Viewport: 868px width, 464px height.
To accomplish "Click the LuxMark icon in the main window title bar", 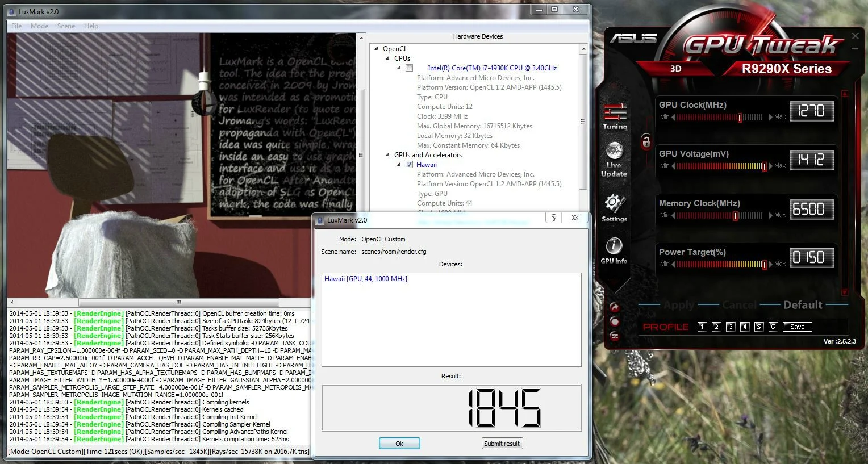I will (12, 11).
